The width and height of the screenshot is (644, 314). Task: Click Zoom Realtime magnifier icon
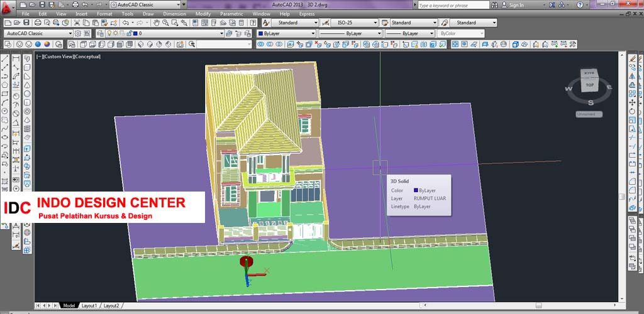pyautogui.click(x=166, y=23)
